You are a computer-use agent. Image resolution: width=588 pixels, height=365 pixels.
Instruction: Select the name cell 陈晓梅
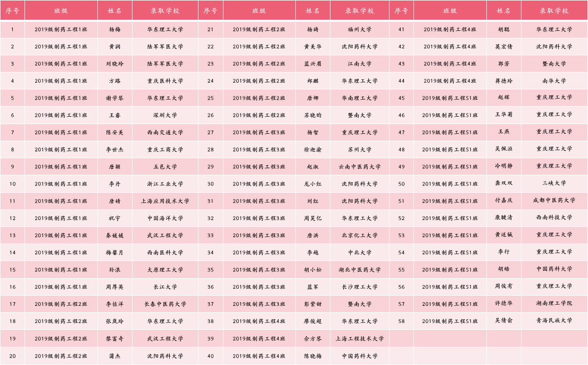click(312, 356)
